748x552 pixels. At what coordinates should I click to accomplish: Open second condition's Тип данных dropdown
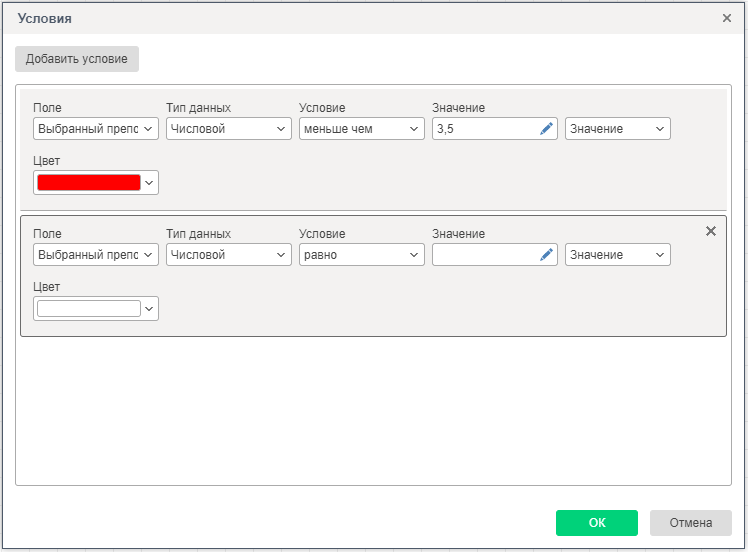tap(229, 255)
